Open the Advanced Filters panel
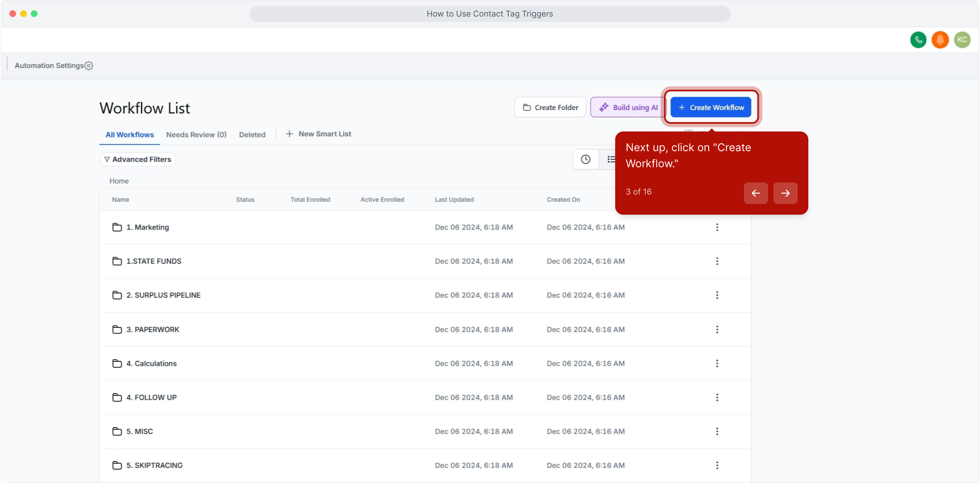 [x=138, y=159]
